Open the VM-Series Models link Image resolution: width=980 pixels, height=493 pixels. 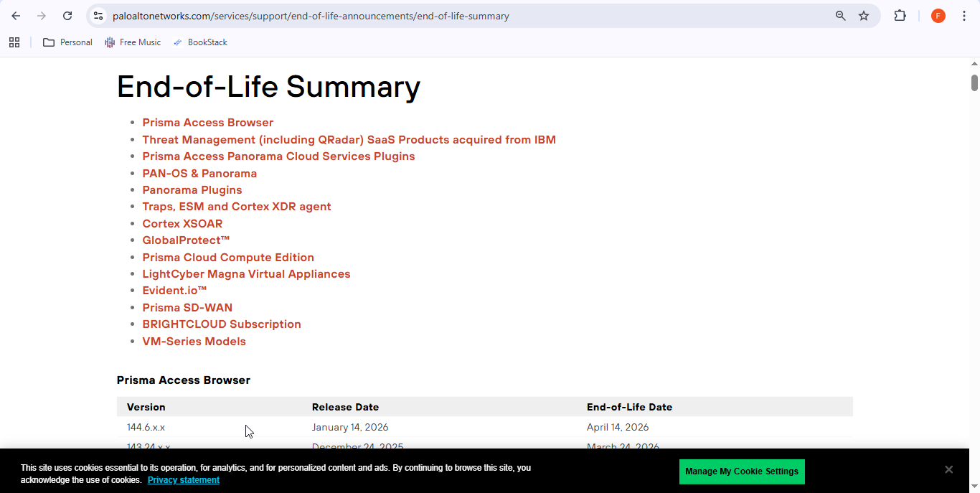[x=194, y=342]
